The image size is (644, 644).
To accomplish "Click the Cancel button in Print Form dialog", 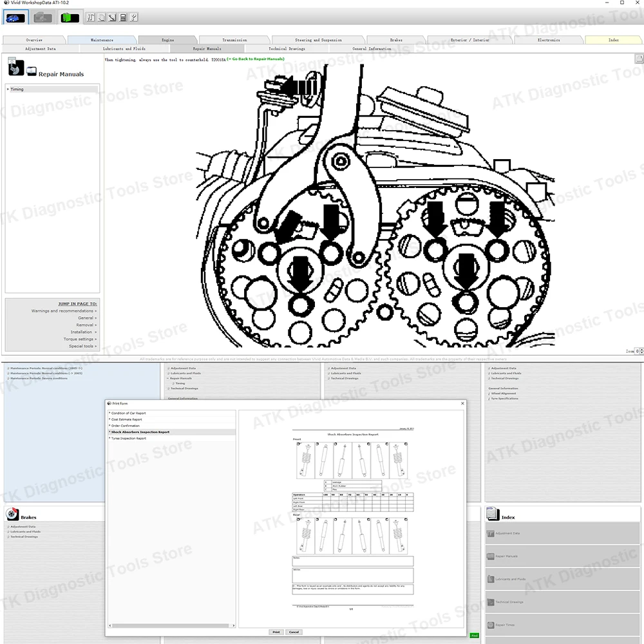I will [294, 632].
